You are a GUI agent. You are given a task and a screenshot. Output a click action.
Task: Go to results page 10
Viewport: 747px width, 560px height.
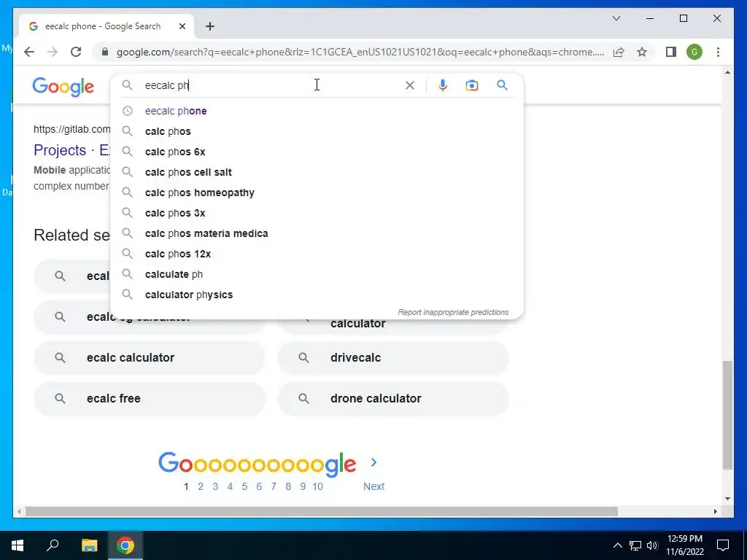point(318,486)
